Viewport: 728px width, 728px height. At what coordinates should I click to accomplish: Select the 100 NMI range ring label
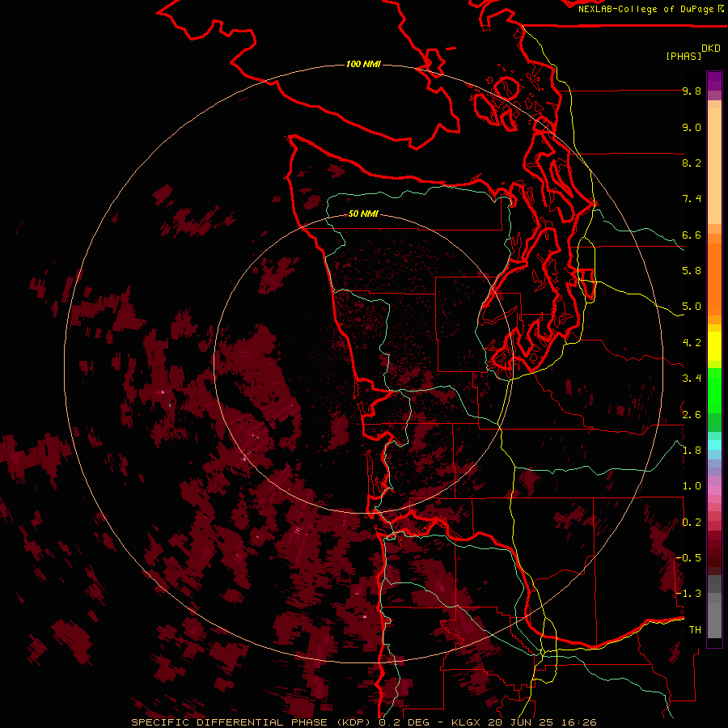[363, 64]
